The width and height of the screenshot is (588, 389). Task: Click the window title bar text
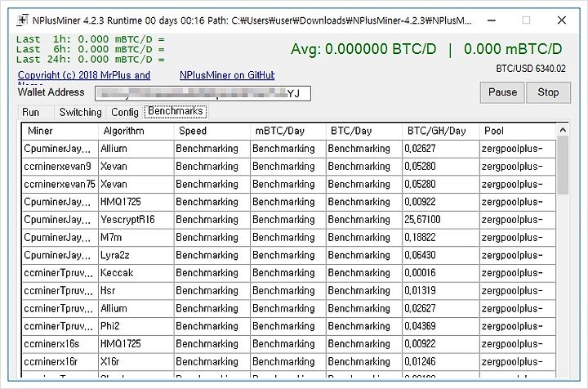[252, 20]
